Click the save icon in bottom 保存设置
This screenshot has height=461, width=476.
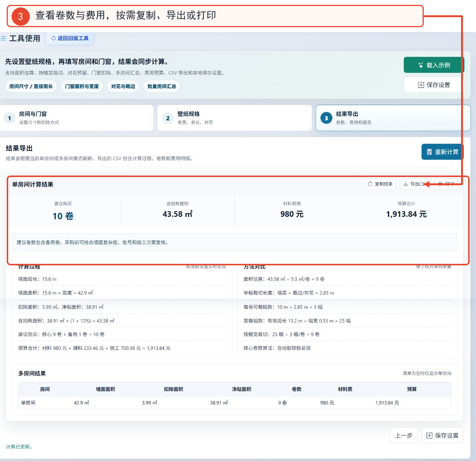[x=429, y=435]
